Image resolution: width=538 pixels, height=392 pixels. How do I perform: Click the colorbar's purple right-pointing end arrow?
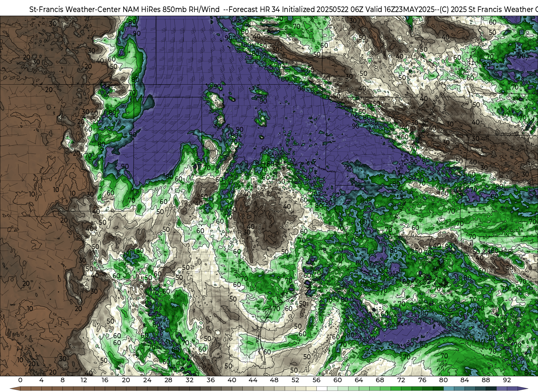(523, 389)
